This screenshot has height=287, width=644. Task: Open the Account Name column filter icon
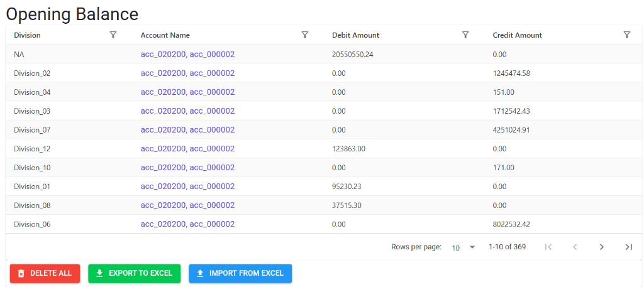point(305,35)
